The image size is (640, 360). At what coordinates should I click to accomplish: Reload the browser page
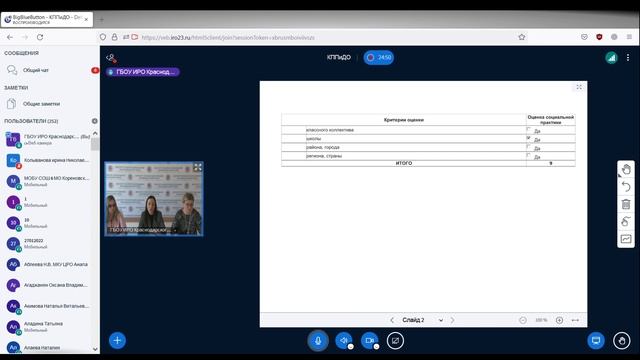[x=40, y=37]
